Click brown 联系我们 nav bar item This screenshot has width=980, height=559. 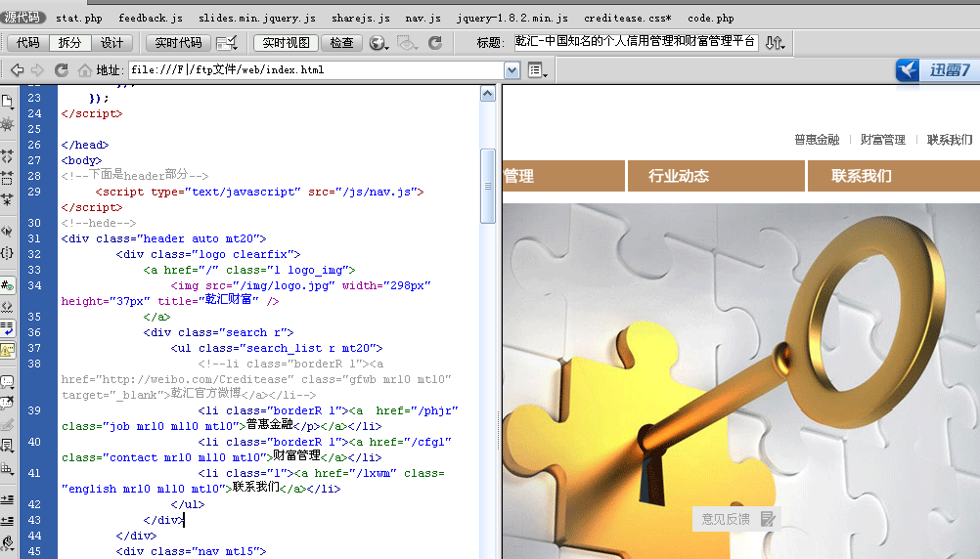[894, 176]
